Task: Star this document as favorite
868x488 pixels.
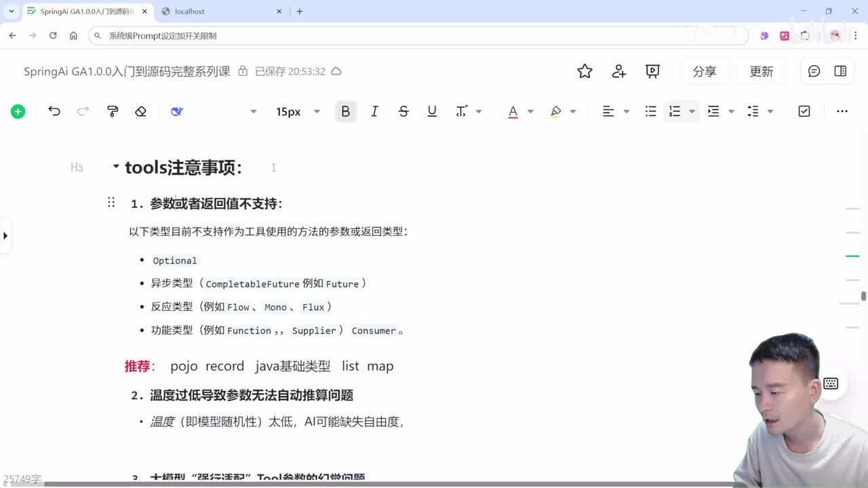Action: [585, 71]
